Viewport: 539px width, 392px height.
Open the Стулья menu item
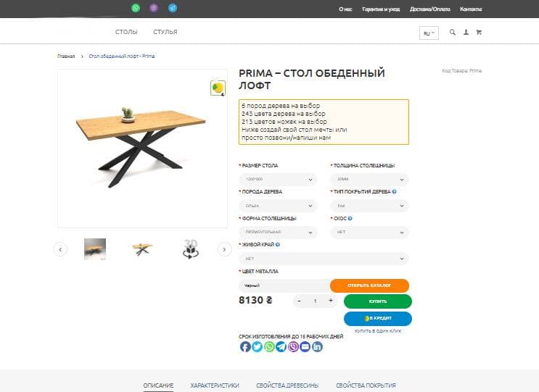click(x=165, y=32)
